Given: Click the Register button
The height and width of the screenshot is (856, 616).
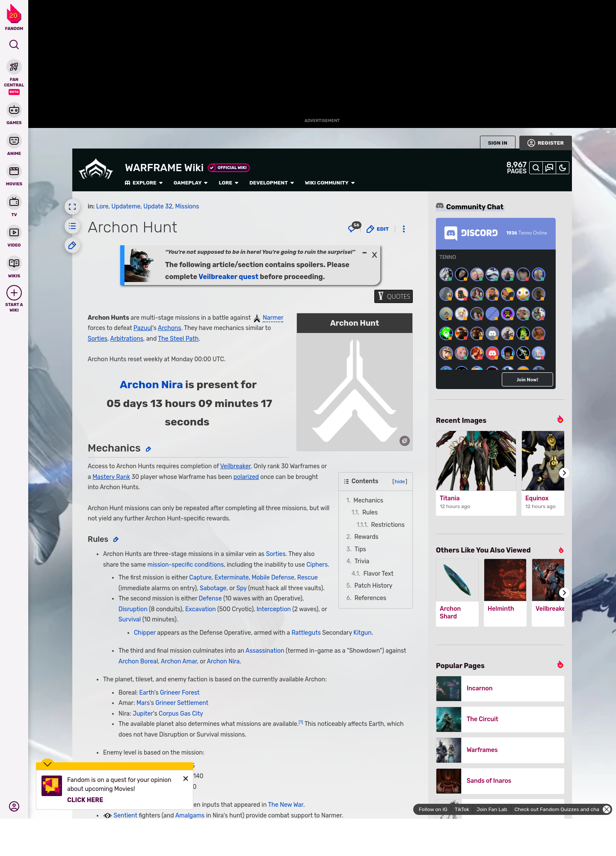Looking at the screenshot, I should [546, 143].
